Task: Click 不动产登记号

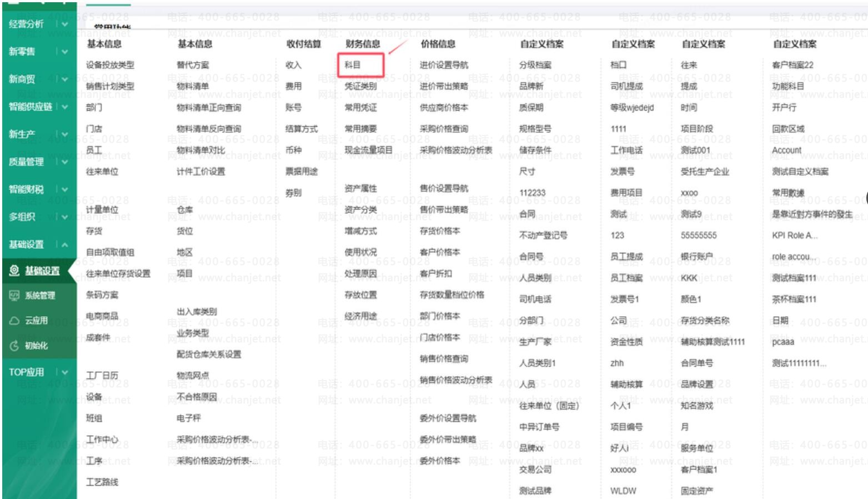Action: pos(543,236)
